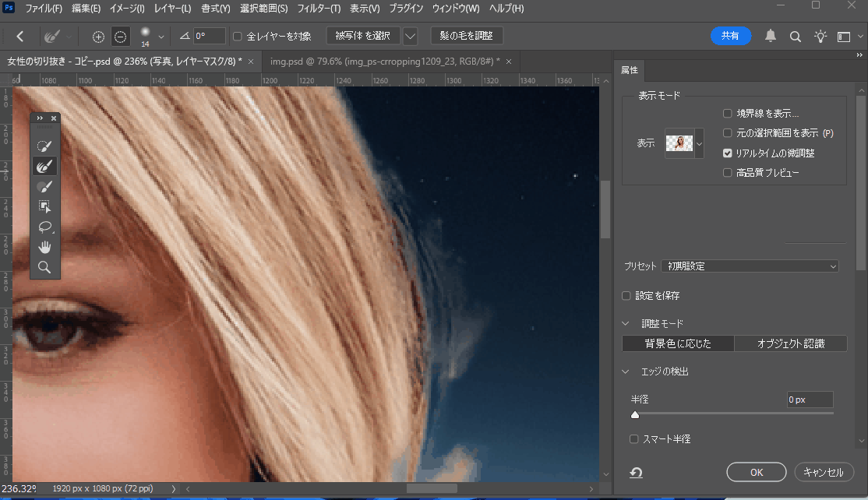868x500 pixels.
Task: Select the Zoom tool
Action: tap(44, 267)
